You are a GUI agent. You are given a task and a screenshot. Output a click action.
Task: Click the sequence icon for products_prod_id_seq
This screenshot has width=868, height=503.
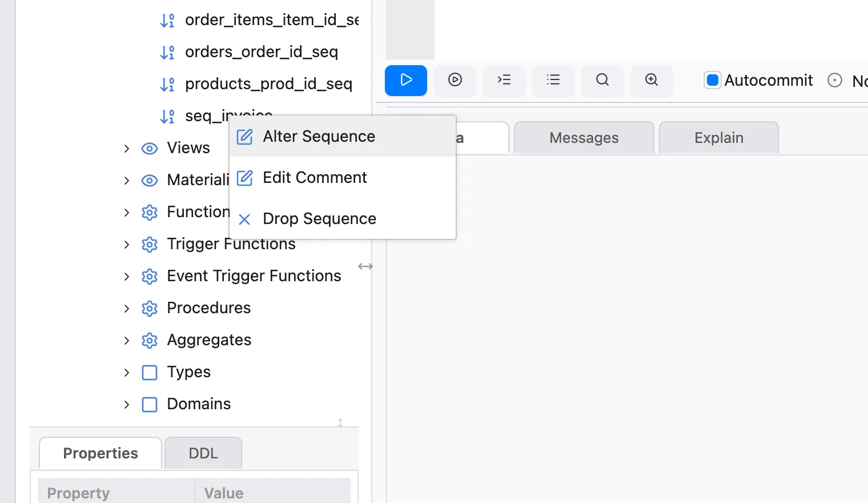tap(167, 85)
